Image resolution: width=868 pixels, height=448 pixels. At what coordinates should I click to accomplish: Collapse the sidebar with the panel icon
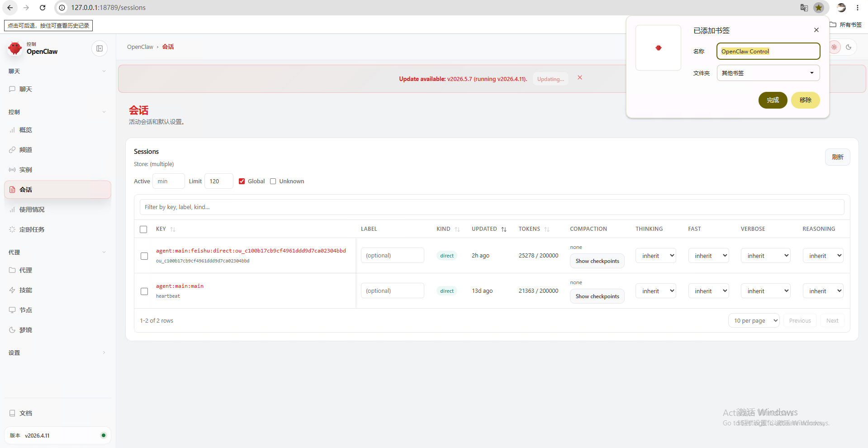point(100,48)
